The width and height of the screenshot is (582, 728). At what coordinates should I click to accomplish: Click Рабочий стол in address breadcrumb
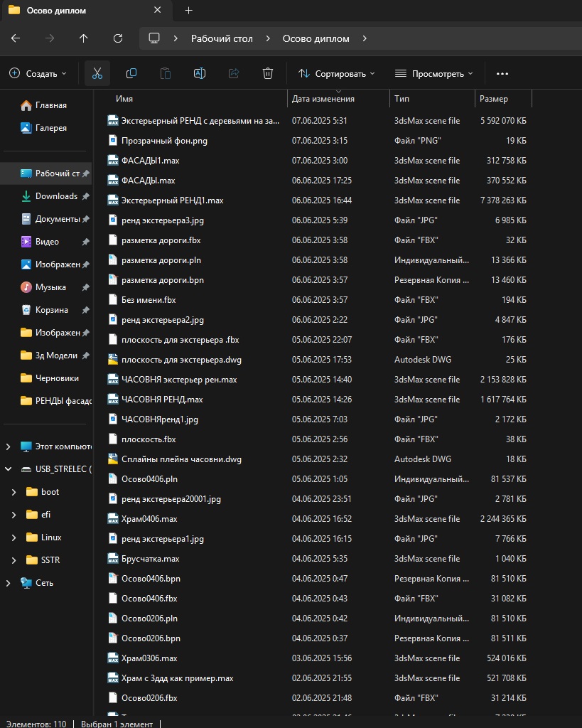tap(222, 38)
